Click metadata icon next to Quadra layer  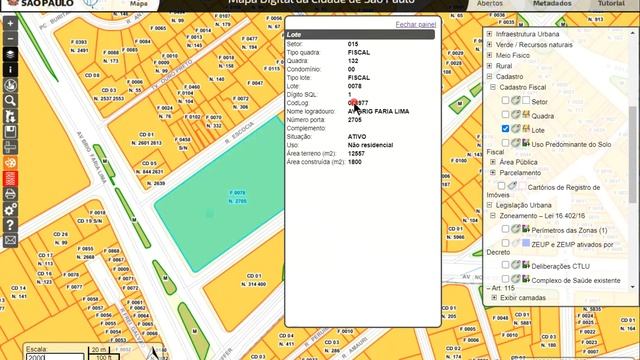(x=516, y=114)
